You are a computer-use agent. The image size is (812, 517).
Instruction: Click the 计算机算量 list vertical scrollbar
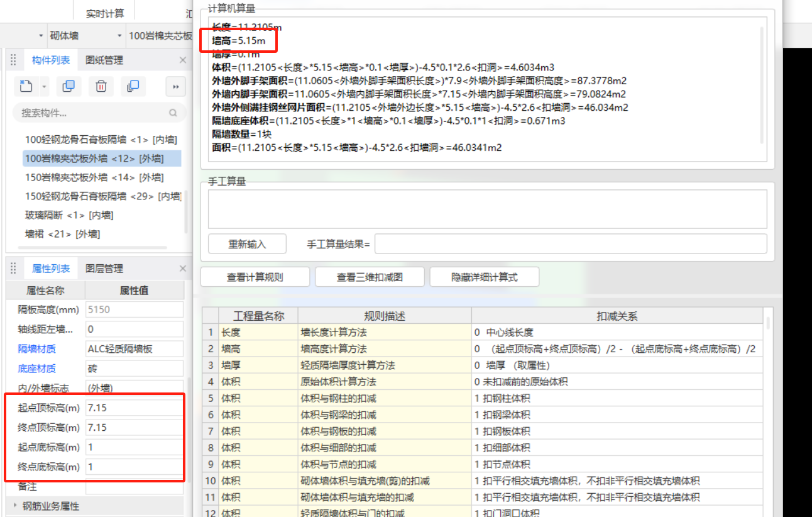pos(762,85)
